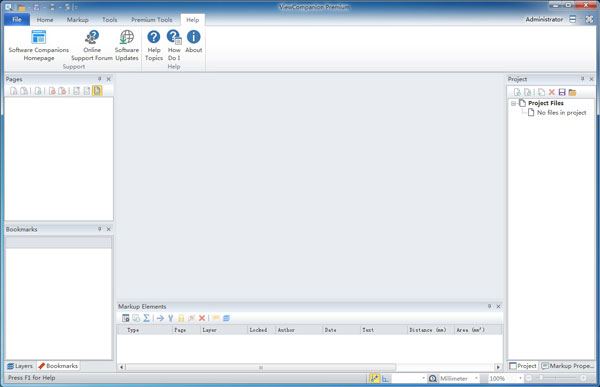Click the zoom in plus button
The width and height of the screenshot is (600, 387).
583,378
